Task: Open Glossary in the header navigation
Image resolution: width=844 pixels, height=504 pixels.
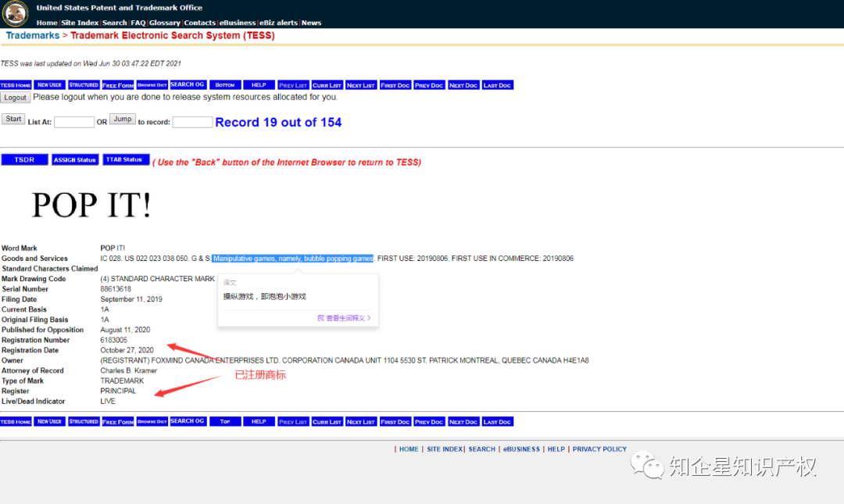Action: coord(165,23)
